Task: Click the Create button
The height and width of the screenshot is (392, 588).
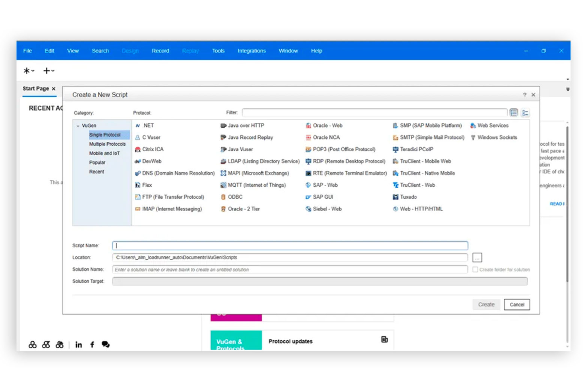Action: click(x=486, y=304)
